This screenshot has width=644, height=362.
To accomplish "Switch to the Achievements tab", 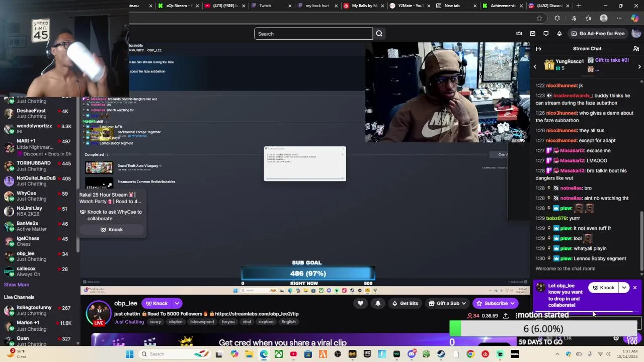I will pos(503,6).
